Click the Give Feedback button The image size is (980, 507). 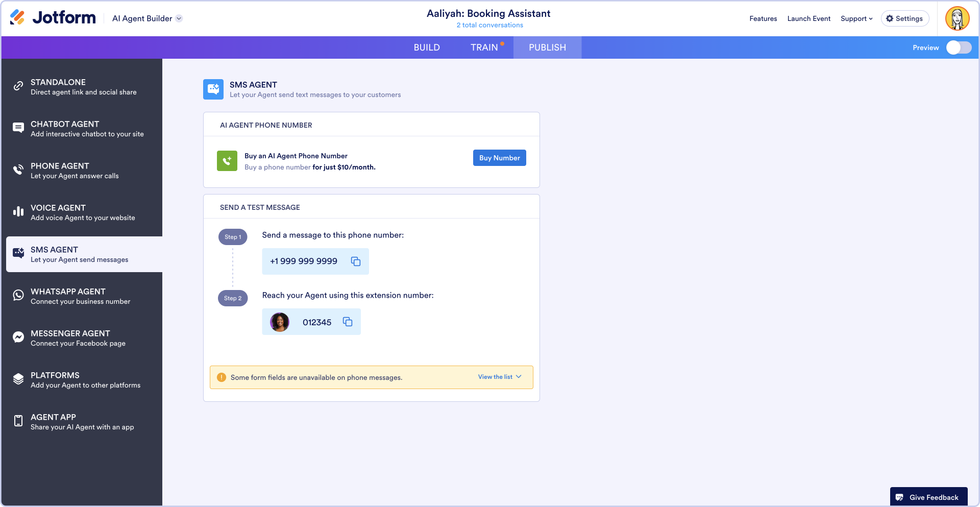pyautogui.click(x=928, y=497)
